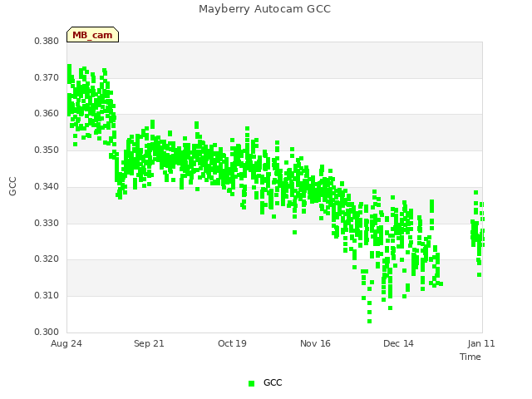The height and width of the screenshot is (399, 532).
Task: Click the 0.340 y-axis tick label
Action: (x=47, y=186)
